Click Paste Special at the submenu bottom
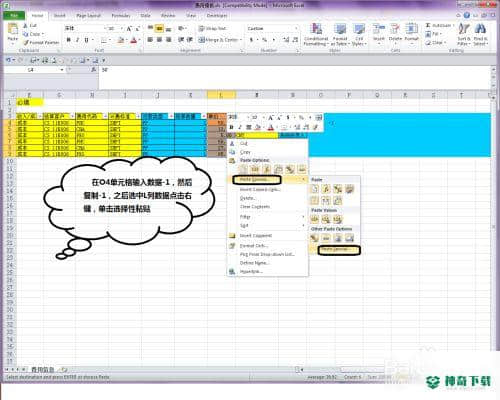 pos(339,250)
